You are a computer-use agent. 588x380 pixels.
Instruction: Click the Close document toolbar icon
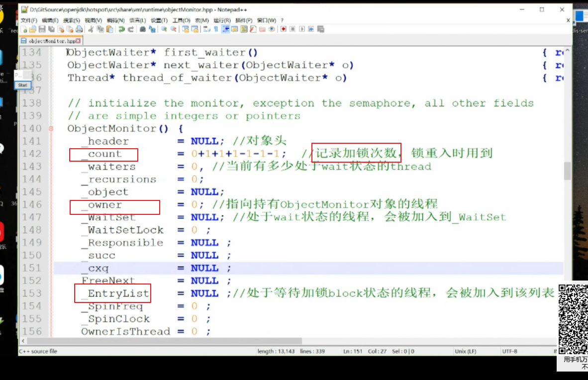click(x=61, y=29)
